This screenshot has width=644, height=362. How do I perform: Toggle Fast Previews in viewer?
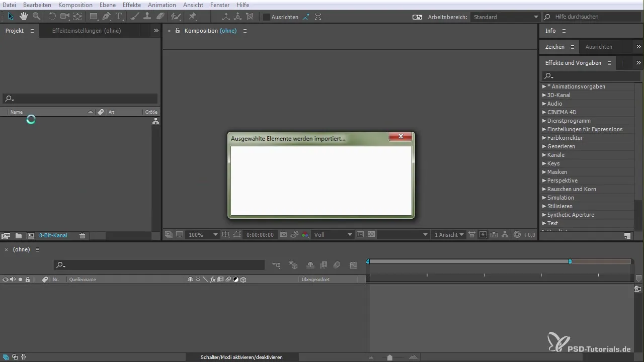pyautogui.click(x=482, y=235)
